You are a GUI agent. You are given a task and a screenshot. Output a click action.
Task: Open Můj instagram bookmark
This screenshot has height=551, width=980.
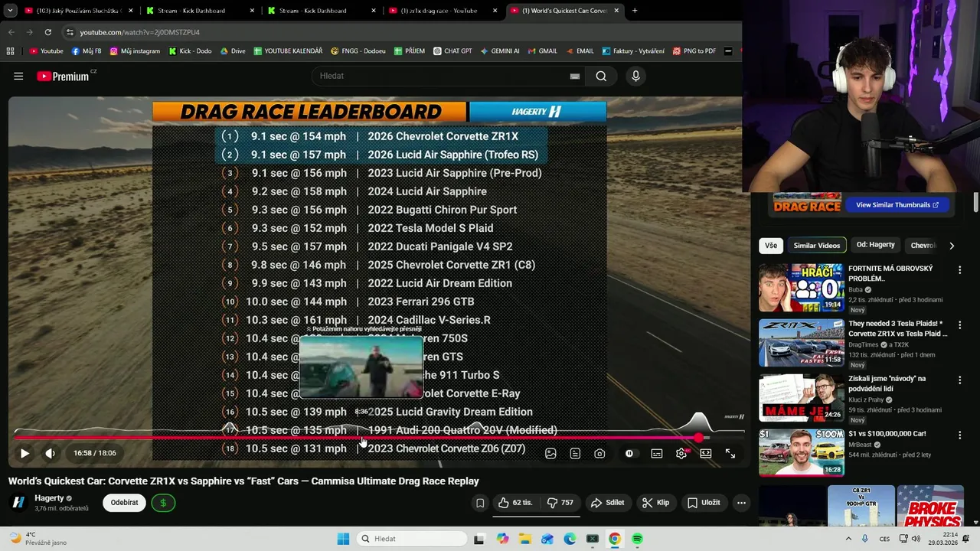[x=135, y=51]
